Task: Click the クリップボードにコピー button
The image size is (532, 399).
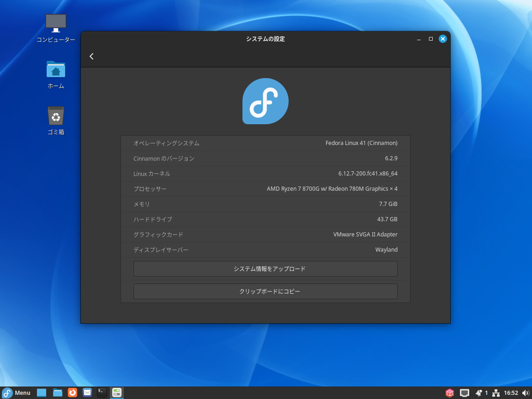Action: tap(265, 291)
